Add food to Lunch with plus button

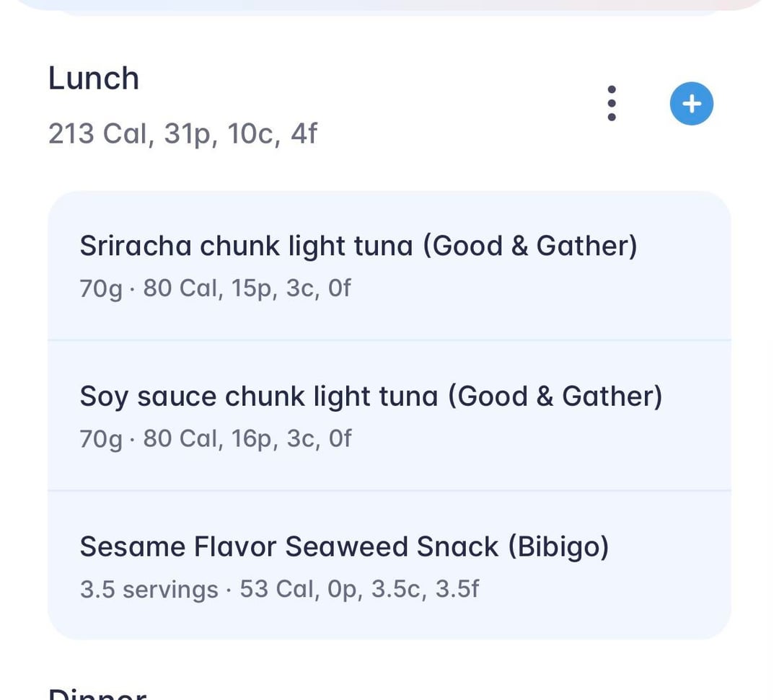[691, 104]
